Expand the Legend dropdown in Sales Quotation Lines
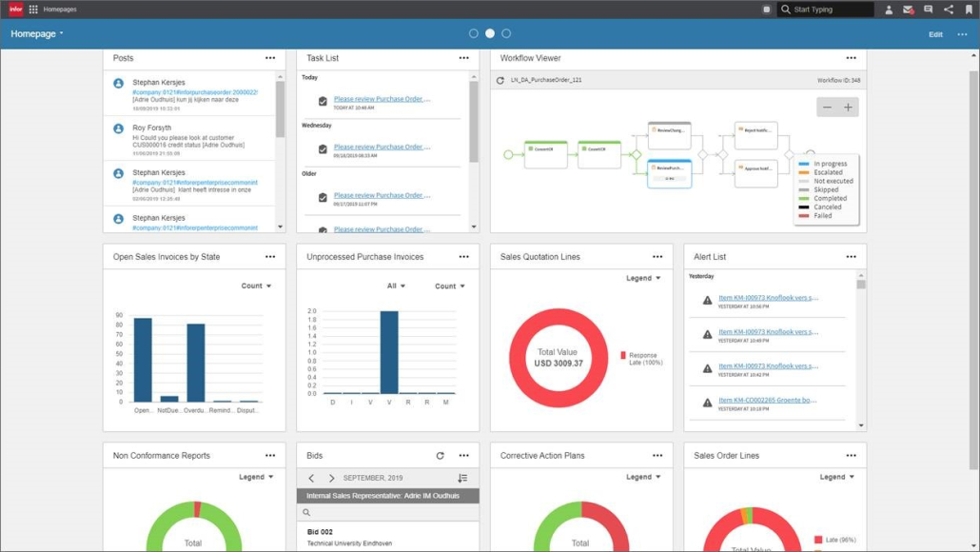Screen dimensions: 980x552 click(x=643, y=278)
